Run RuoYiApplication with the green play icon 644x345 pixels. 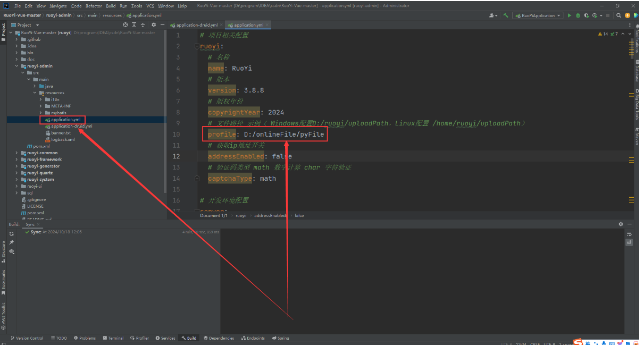[569, 15]
